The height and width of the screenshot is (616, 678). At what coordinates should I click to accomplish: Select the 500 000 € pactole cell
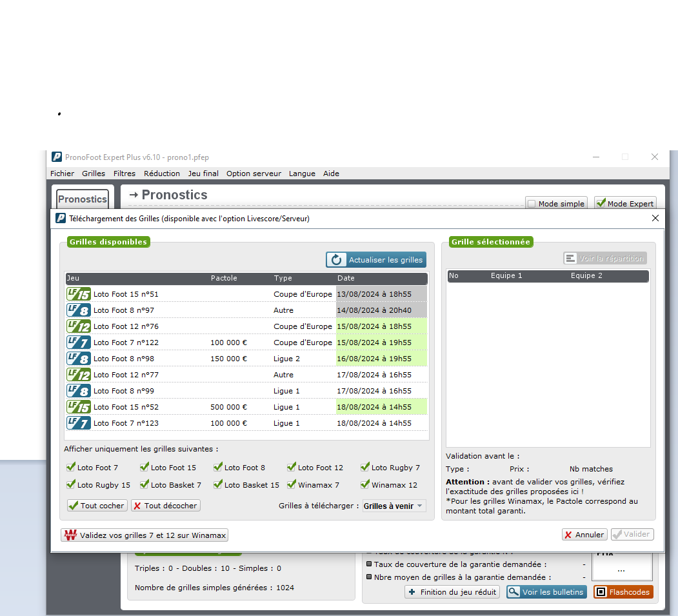(229, 407)
